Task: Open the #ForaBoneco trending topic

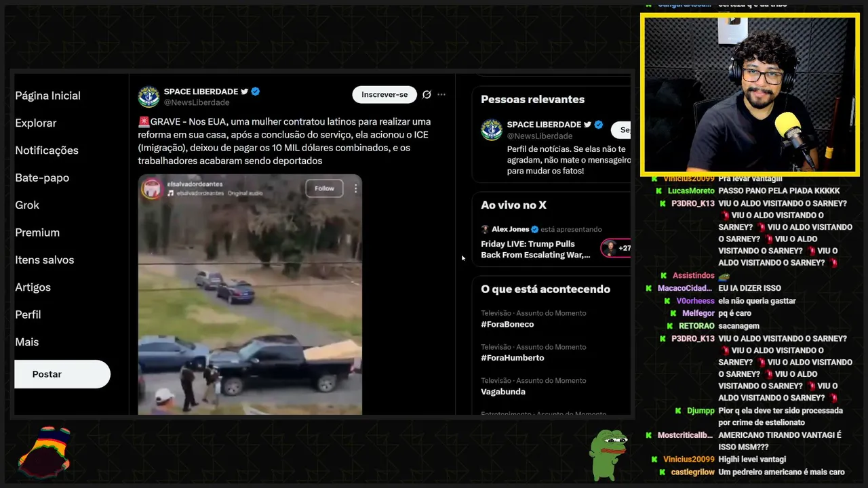Action: 507,324
